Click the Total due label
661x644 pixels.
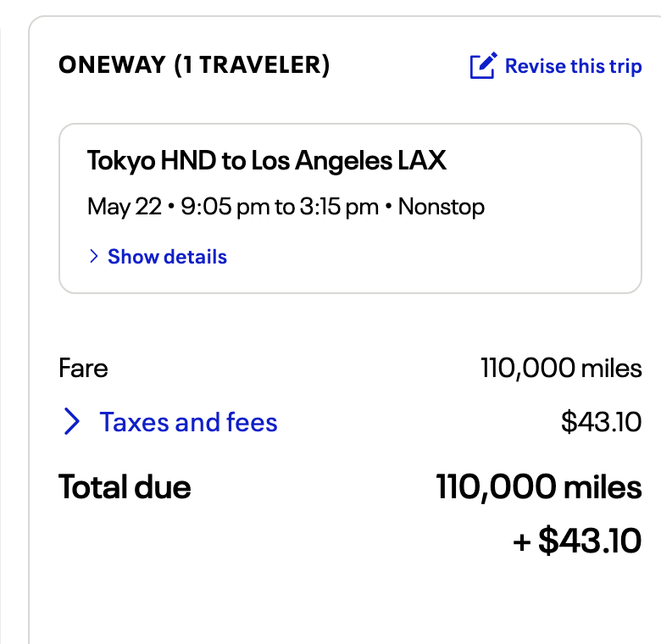click(x=125, y=487)
